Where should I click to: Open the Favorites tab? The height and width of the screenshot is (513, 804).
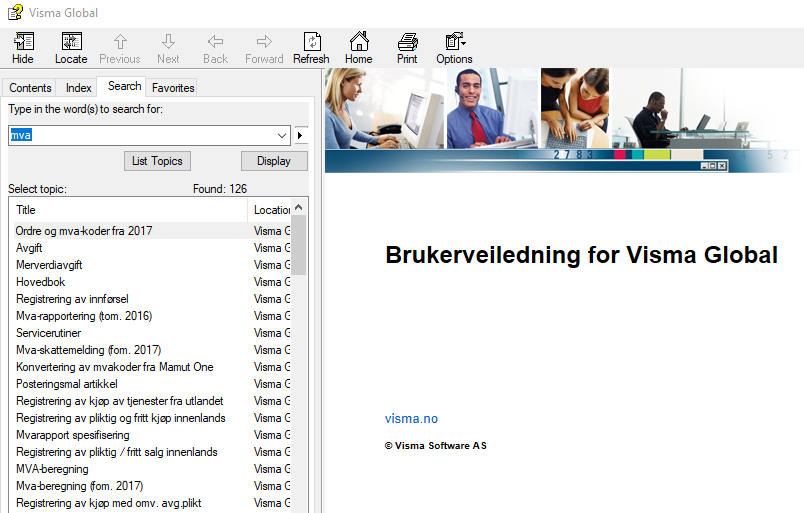173,88
